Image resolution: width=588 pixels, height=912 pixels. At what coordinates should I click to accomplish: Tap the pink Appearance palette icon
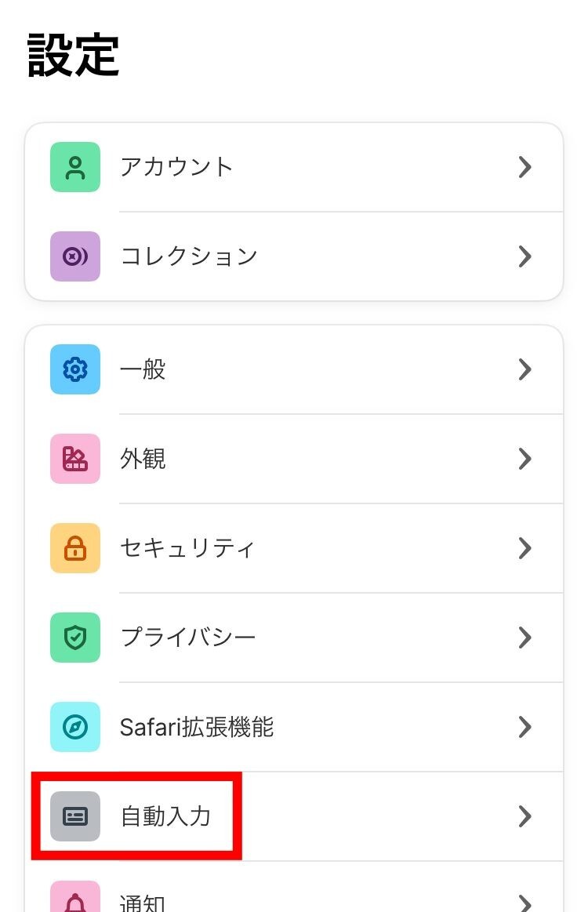pos(75,459)
